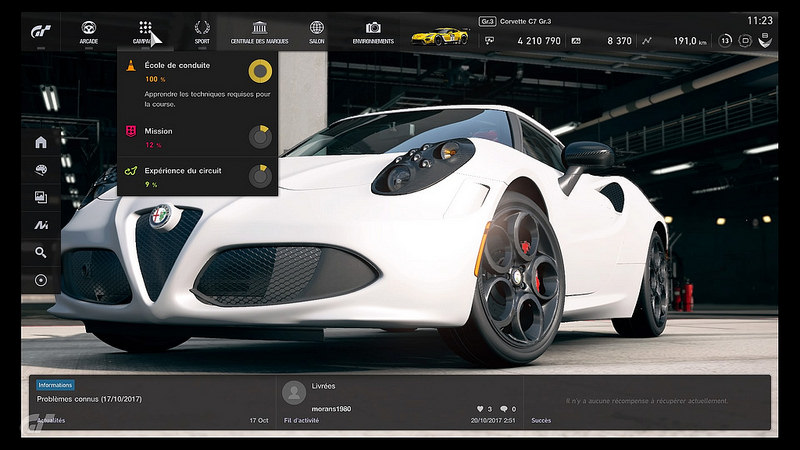Open the photo gallery icon in sidebar
This screenshot has height=450, width=800.
(x=41, y=197)
